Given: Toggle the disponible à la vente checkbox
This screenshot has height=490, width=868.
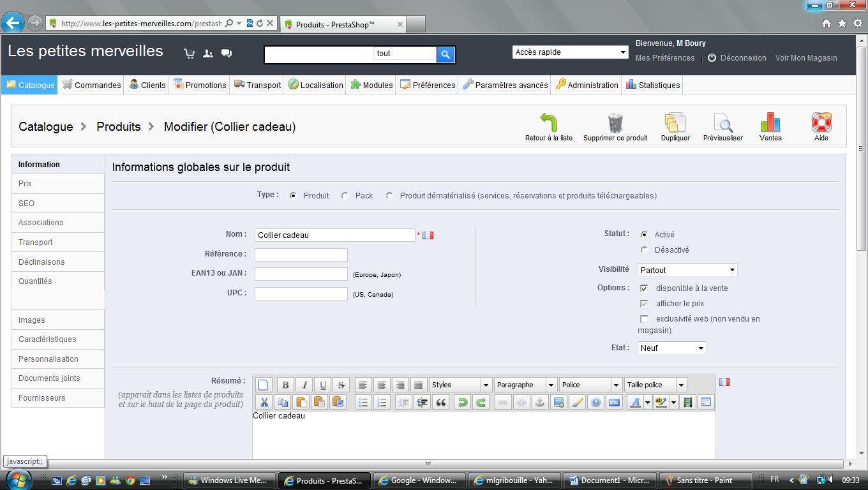Looking at the screenshot, I should click(x=644, y=288).
